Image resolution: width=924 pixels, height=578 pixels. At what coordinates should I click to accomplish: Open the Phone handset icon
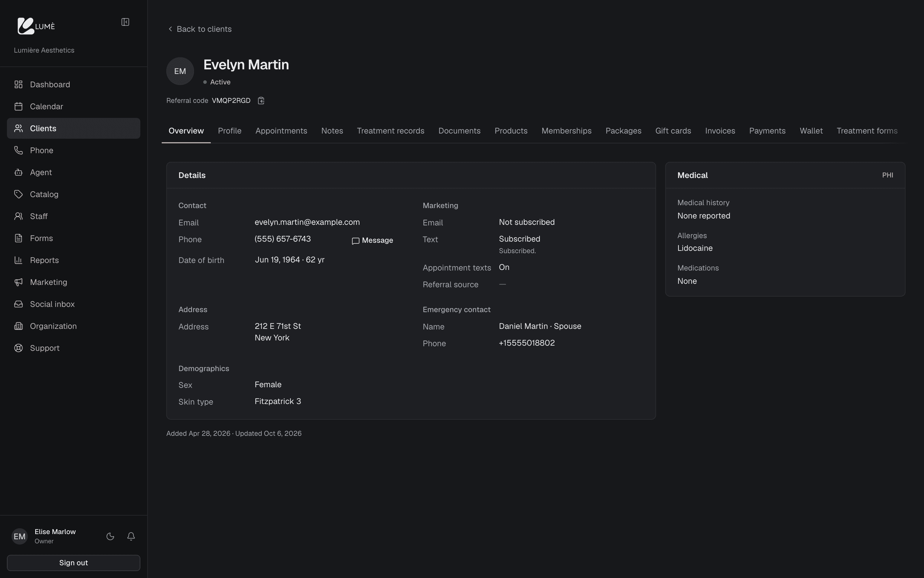(18, 150)
